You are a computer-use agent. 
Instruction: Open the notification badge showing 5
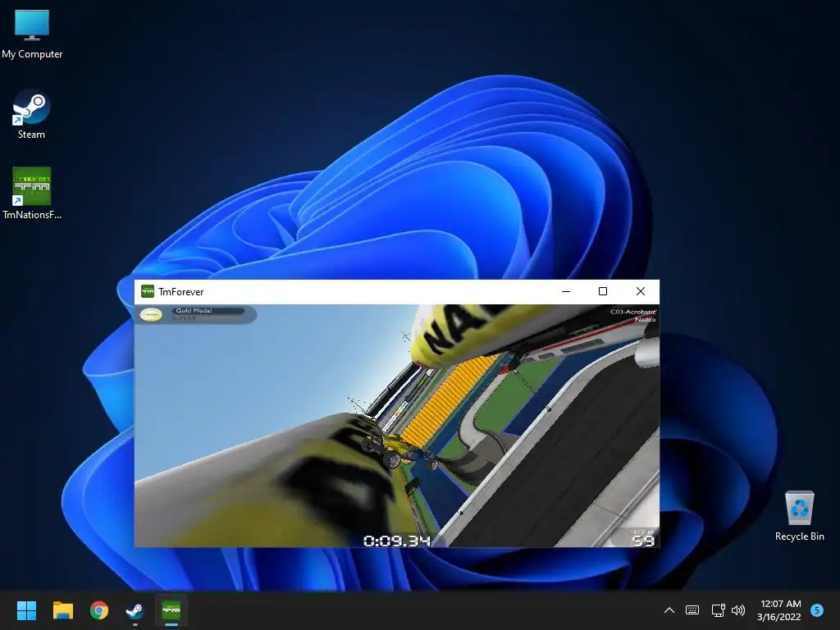(x=817, y=610)
